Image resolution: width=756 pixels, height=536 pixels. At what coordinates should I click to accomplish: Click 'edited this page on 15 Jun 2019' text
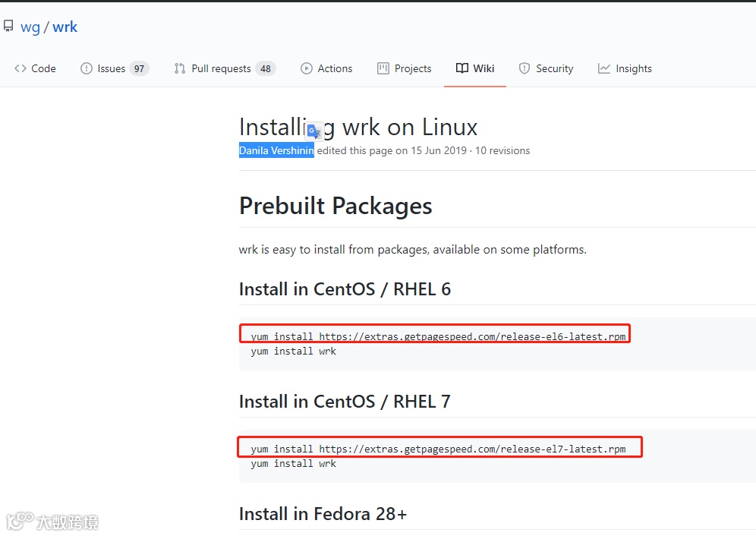pos(392,150)
